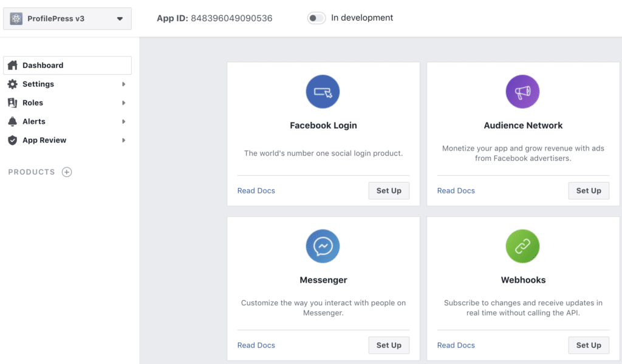
Task: Set Up the Webhooks product
Action: (589, 345)
